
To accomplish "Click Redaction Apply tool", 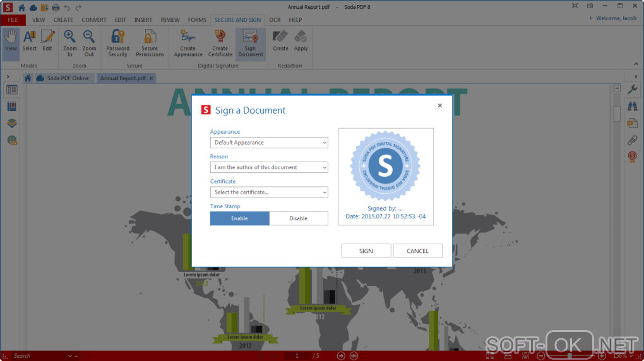I will 301,40.
